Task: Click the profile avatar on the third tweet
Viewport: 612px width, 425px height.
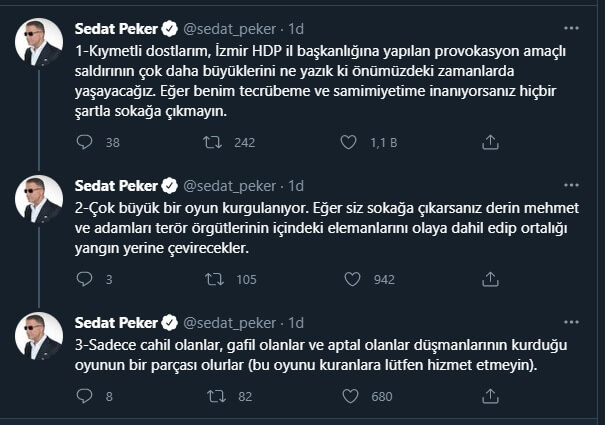Action: (x=39, y=336)
